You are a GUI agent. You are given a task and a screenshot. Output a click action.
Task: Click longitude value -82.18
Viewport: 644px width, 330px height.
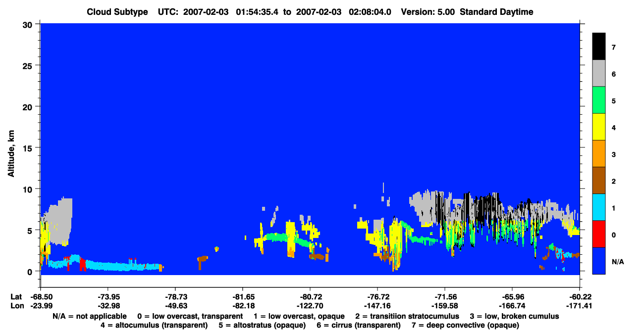[242, 306]
